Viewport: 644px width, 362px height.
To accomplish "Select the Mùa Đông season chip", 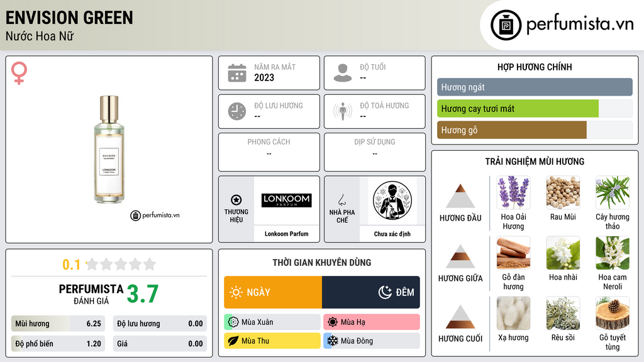I will click(x=372, y=341).
